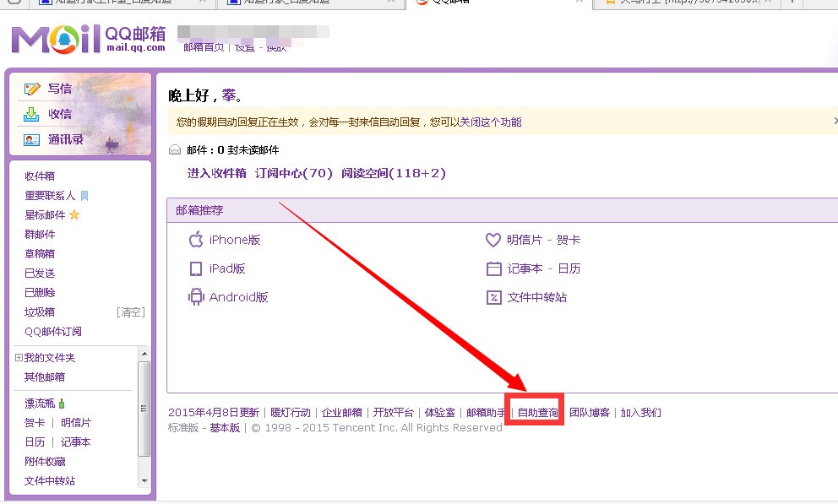This screenshot has width=838, height=504.
Task: Click 体验室 footer link
Action: click(440, 413)
